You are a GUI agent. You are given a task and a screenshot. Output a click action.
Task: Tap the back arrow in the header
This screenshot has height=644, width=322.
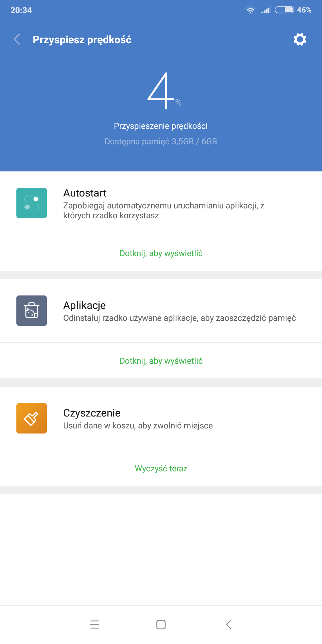pos(17,39)
